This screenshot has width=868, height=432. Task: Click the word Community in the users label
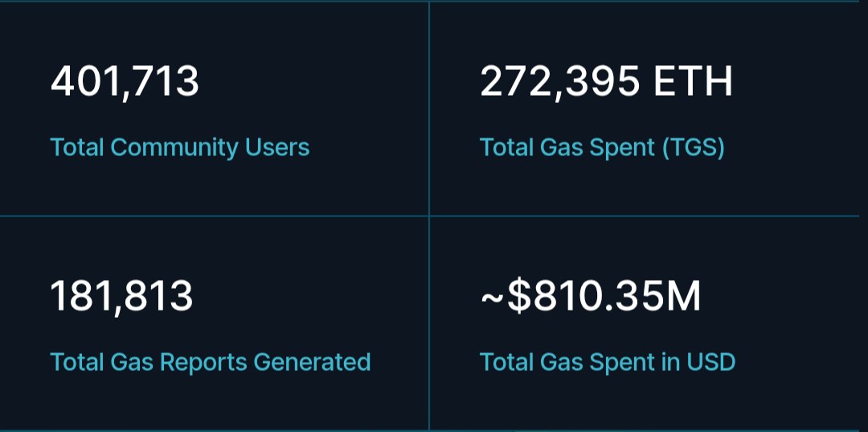point(174,147)
